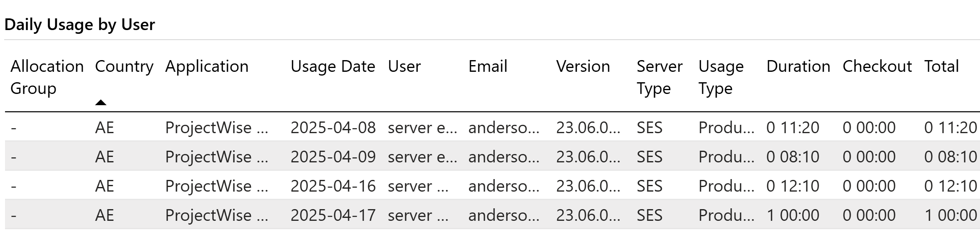Click the Email column header
The height and width of the screenshot is (230, 980).
pyautogui.click(x=488, y=67)
